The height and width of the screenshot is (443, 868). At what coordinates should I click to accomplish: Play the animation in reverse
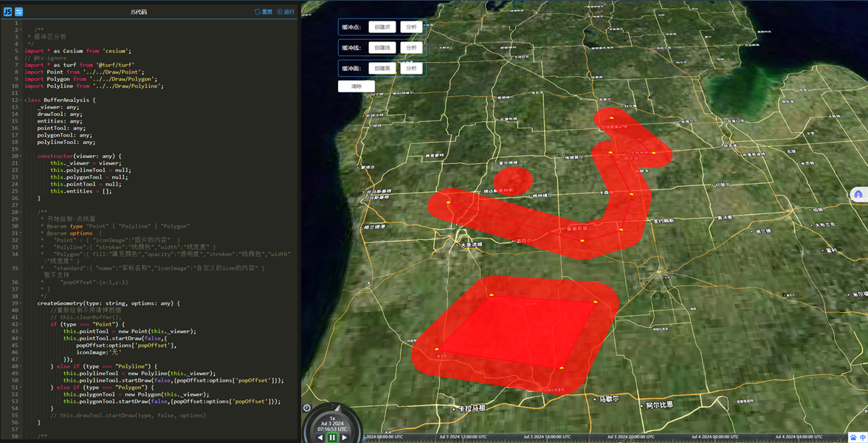tap(320, 437)
